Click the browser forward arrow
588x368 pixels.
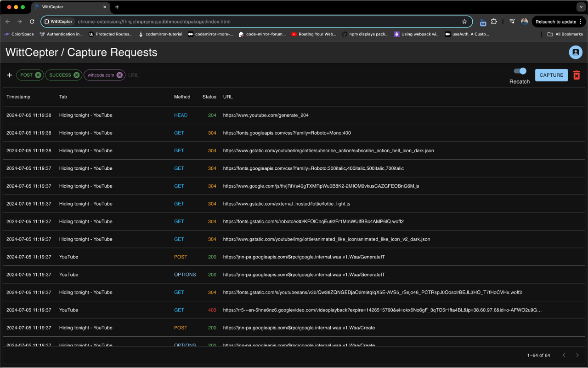click(20, 22)
